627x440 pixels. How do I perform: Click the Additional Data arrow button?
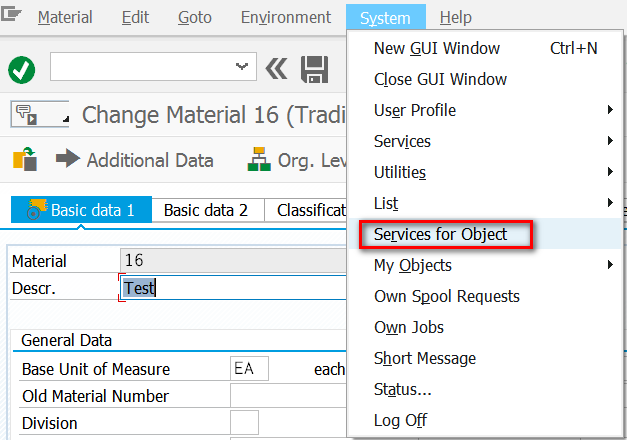pyautogui.click(x=134, y=160)
